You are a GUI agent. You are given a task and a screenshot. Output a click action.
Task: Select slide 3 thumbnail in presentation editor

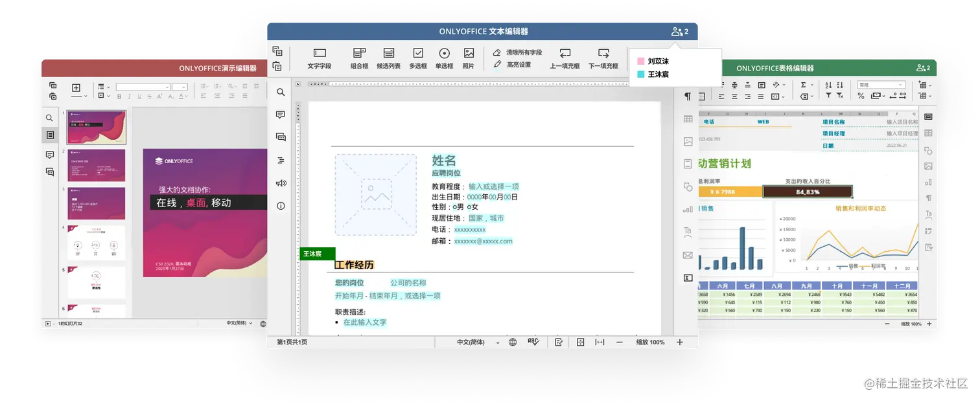97,203
